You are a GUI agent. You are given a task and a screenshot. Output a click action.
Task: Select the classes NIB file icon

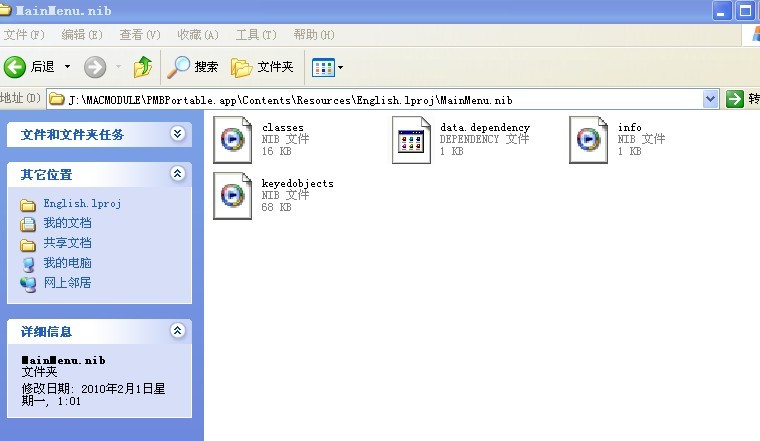[x=233, y=140]
